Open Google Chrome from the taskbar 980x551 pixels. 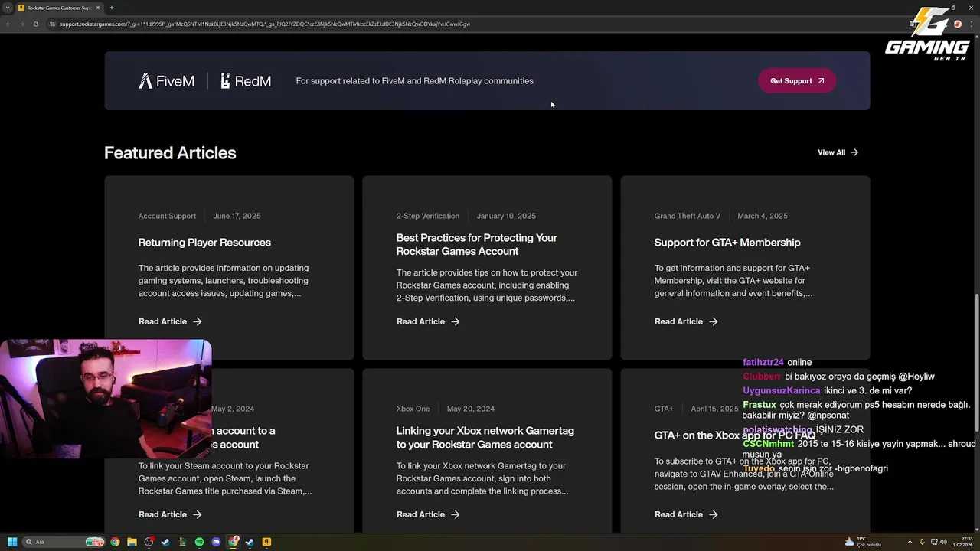point(115,542)
